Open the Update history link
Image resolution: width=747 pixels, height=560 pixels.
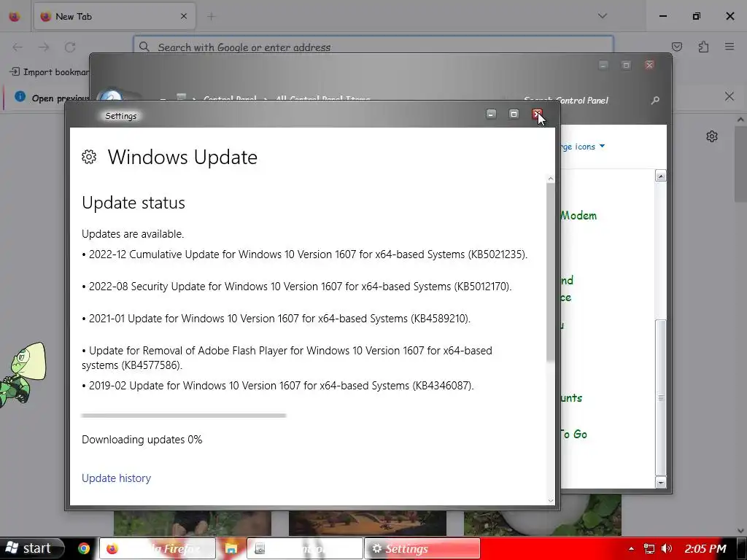tap(116, 478)
